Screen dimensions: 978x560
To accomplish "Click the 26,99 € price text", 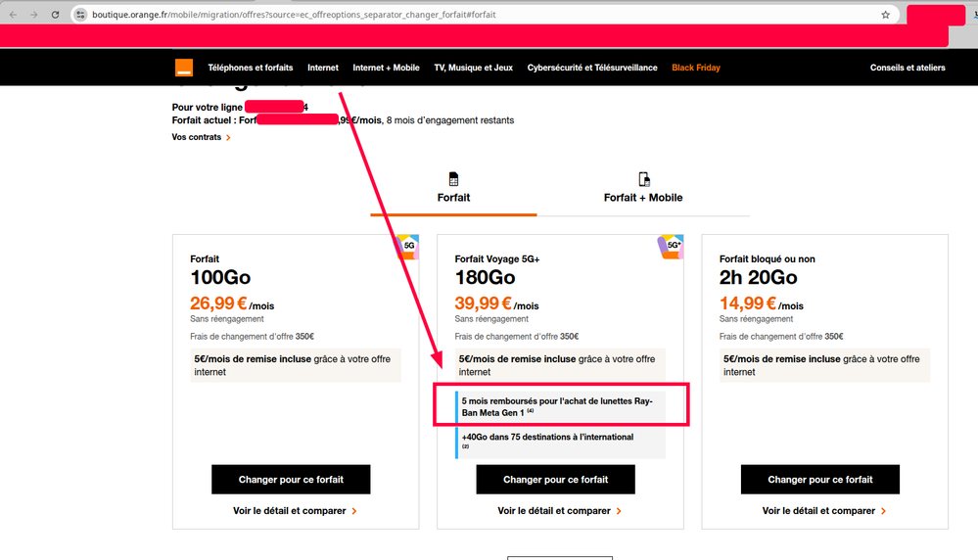I will click(218, 303).
